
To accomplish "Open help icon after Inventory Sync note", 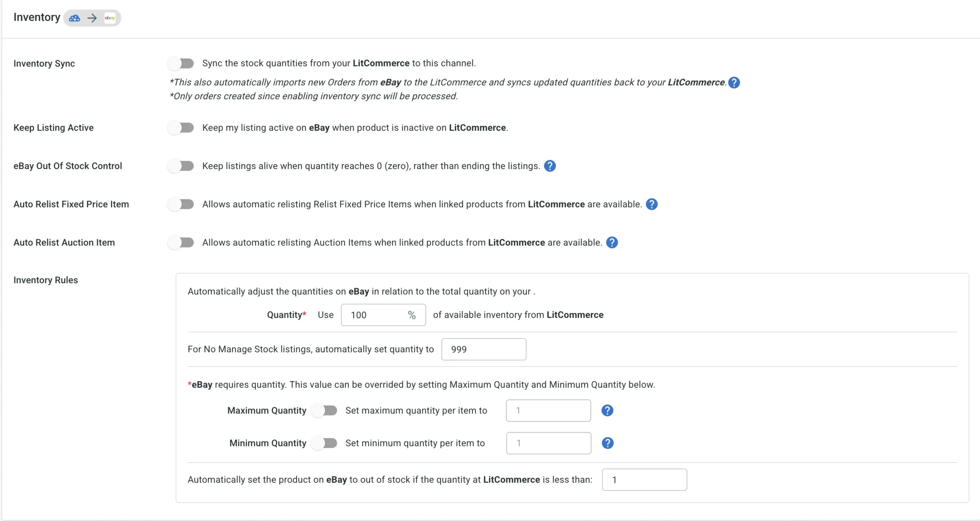I will [x=734, y=83].
